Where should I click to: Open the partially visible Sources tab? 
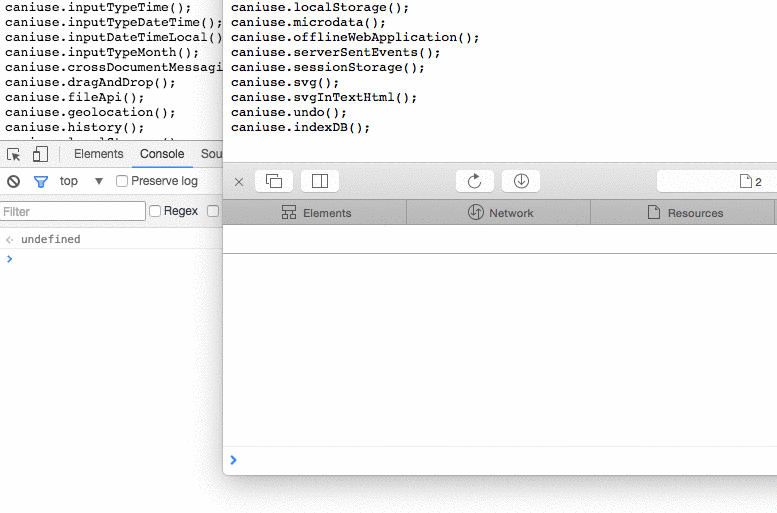pyautogui.click(x=212, y=154)
